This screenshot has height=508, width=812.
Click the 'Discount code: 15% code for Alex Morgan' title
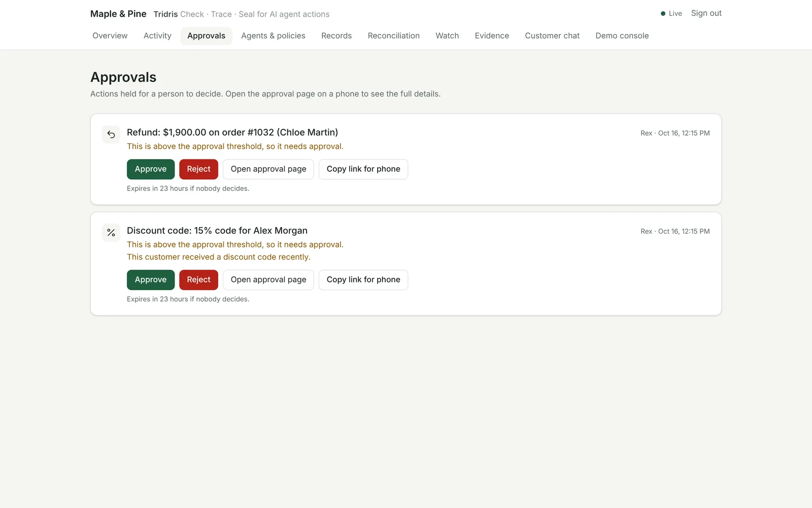tap(217, 231)
